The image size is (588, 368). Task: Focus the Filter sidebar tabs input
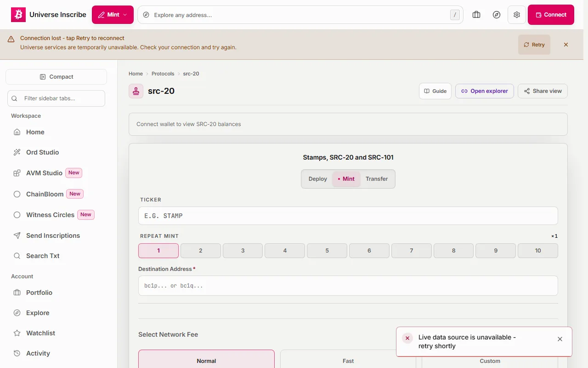[57, 98]
